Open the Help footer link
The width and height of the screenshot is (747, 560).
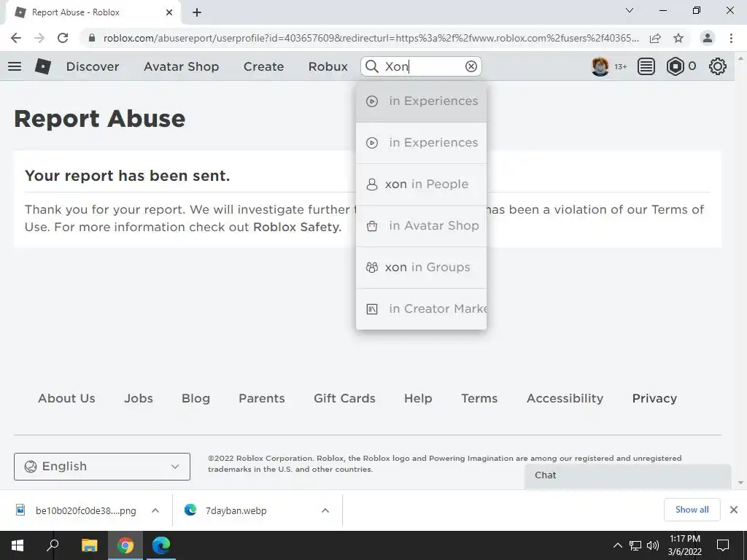(418, 398)
